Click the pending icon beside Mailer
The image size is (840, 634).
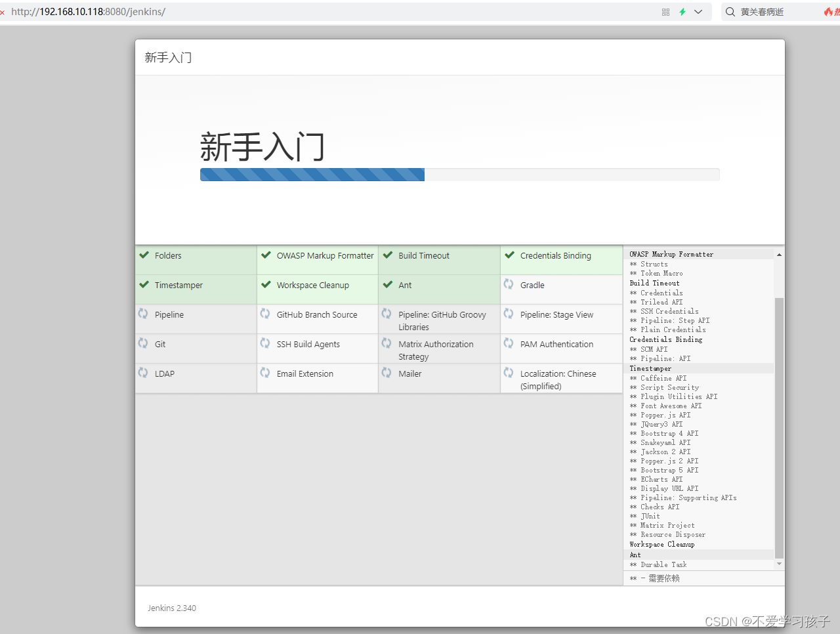tap(387, 373)
